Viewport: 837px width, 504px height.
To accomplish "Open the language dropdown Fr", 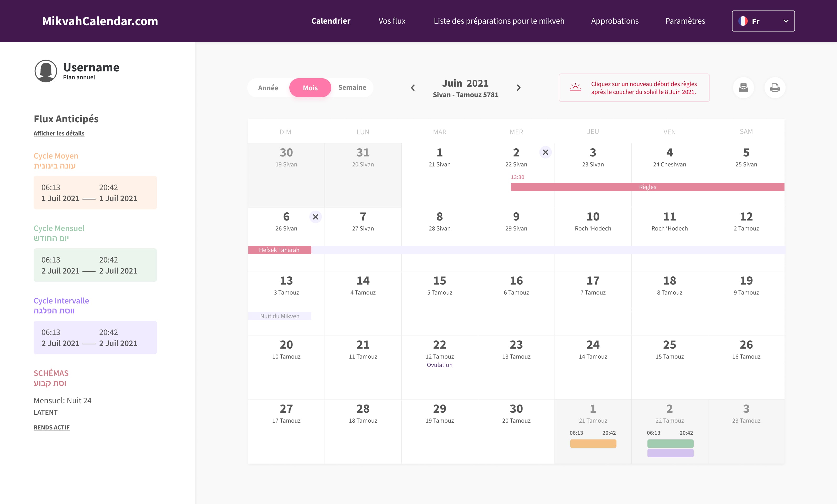I will (763, 21).
